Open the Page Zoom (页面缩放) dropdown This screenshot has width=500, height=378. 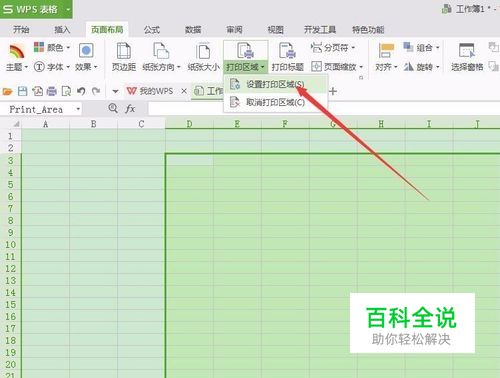(x=337, y=67)
